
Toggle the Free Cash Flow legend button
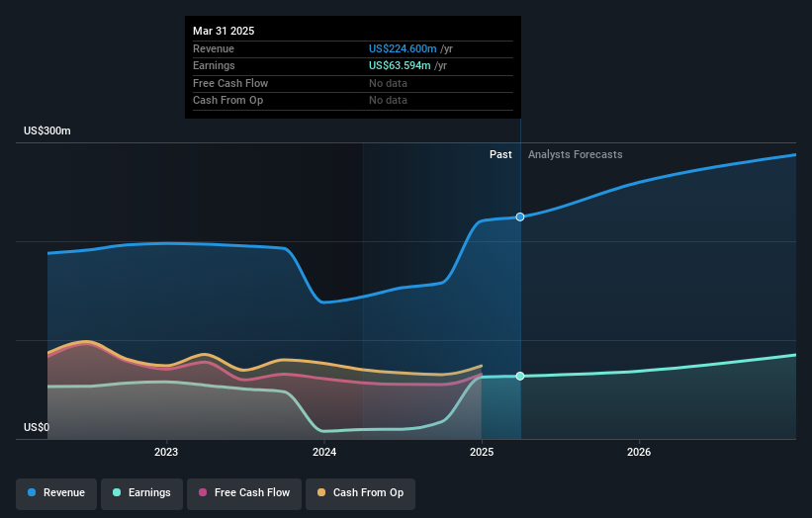(244, 493)
